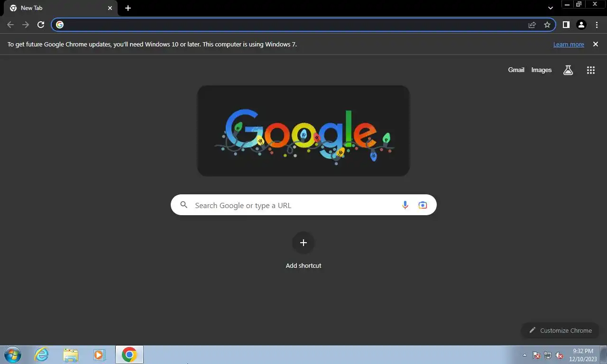Open Gmail link
607x364 pixels.
point(516,70)
